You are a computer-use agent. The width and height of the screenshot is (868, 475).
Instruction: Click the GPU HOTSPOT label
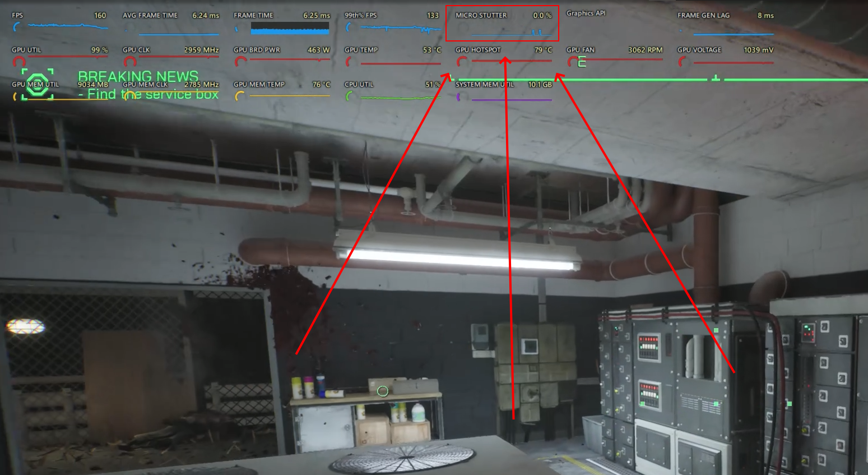pos(478,50)
